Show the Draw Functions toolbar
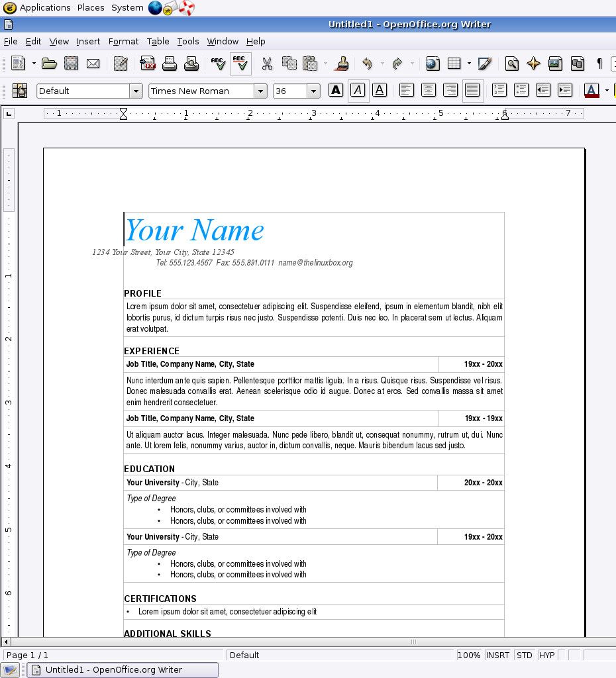The width and height of the screenshot is (616, 678). [x=484, y=64]
